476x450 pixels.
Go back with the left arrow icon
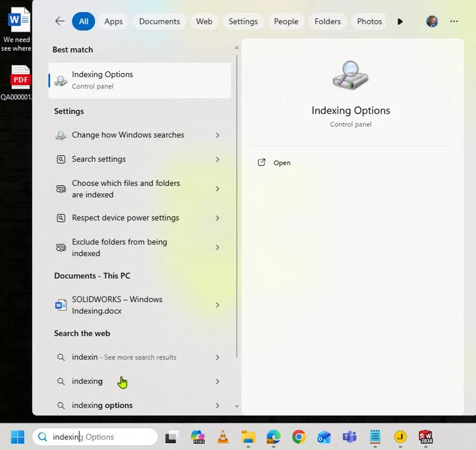[60, 21]
